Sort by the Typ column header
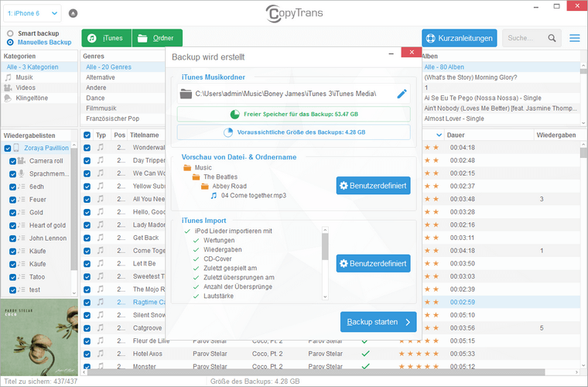The image size is (588, 387). coord(101,135)
